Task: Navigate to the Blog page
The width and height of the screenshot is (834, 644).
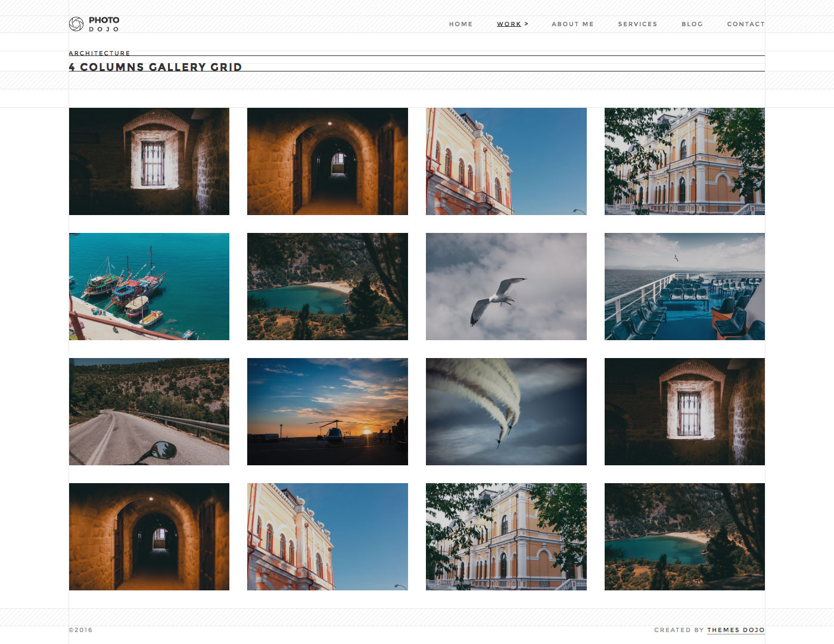Action: [692, 24]
